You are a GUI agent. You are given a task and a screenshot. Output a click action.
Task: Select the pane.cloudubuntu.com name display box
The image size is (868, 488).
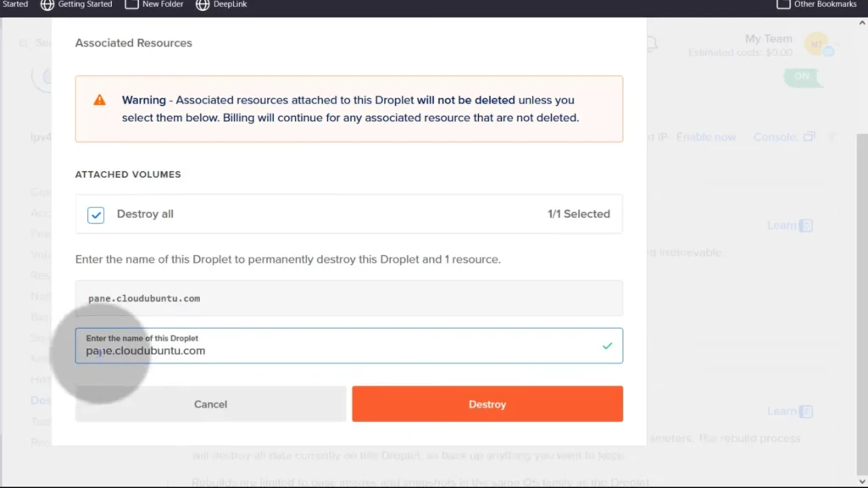click(x=348, y=298)
